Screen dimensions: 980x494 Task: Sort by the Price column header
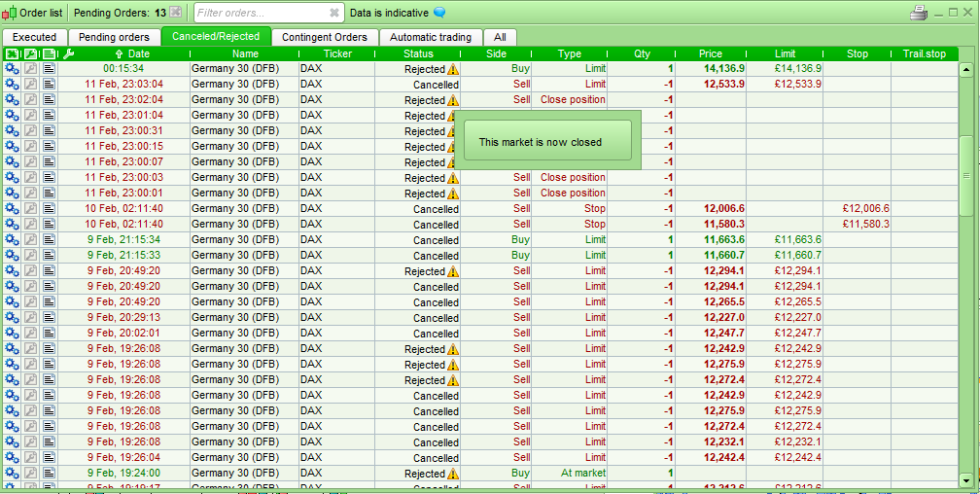[711, 53]
